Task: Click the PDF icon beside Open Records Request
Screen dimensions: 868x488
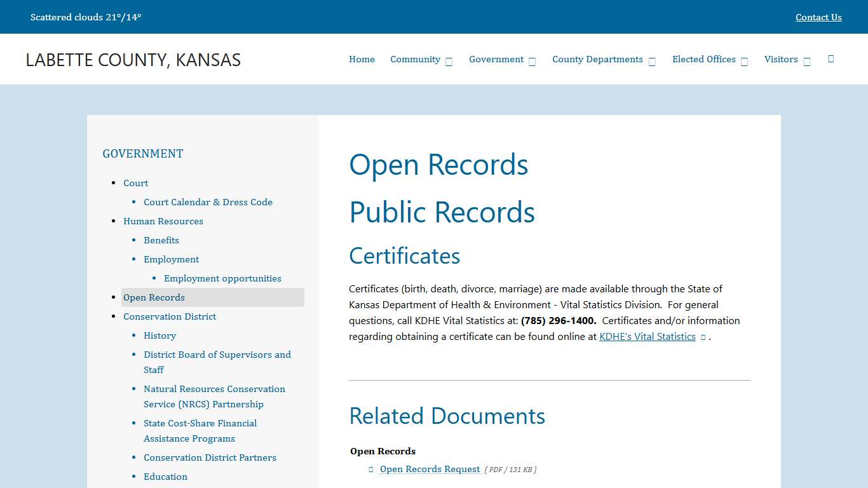Action: 370,470
